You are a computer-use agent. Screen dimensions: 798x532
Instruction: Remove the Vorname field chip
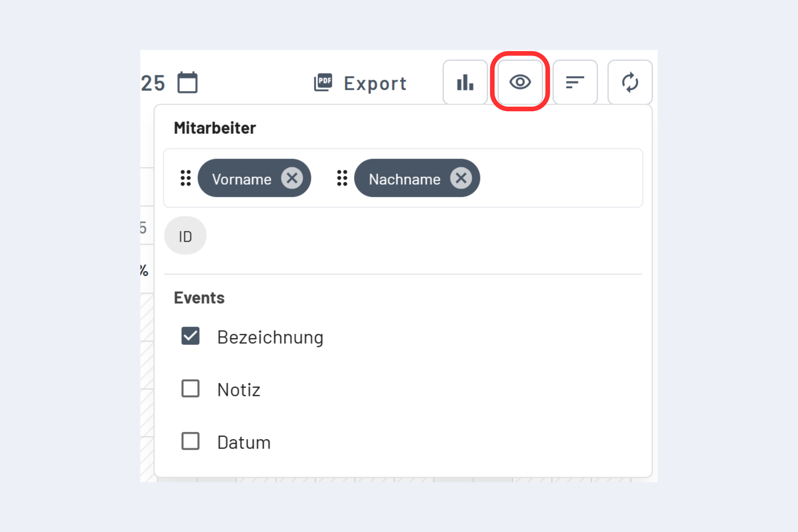point(292,178)
